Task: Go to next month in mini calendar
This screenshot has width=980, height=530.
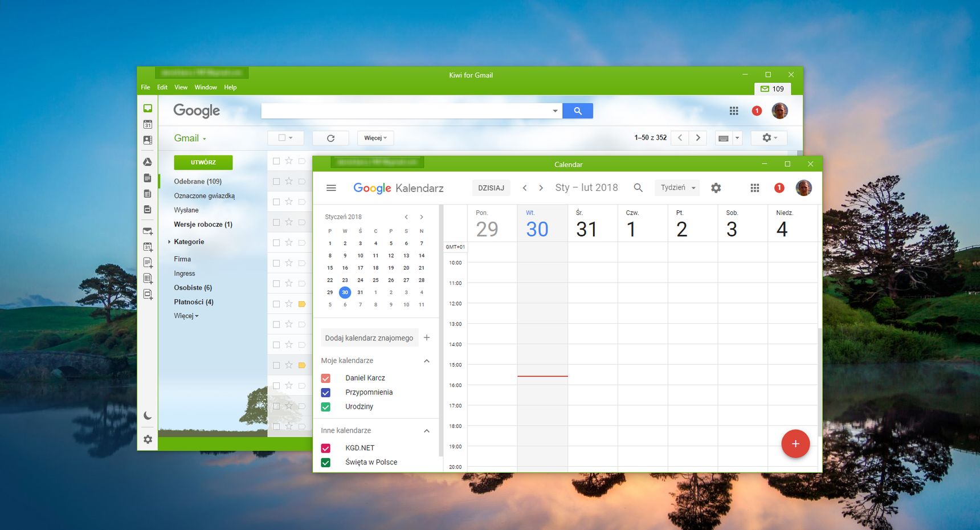Action: pos(422,217)
